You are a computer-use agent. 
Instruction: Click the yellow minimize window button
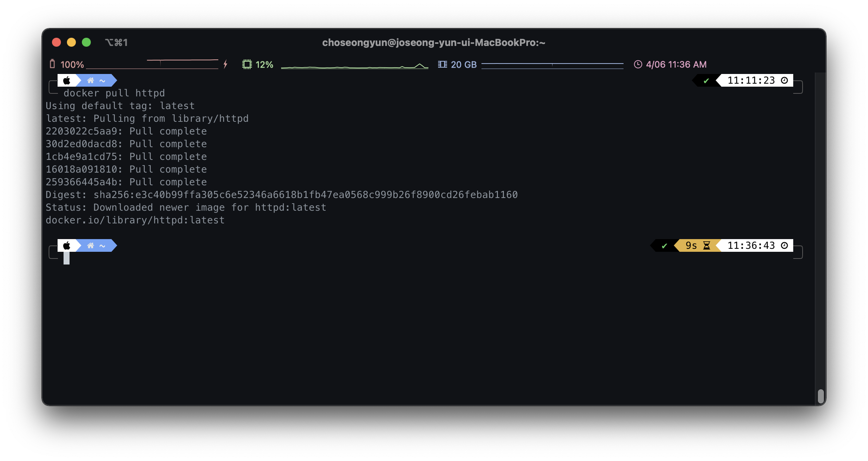71,42
